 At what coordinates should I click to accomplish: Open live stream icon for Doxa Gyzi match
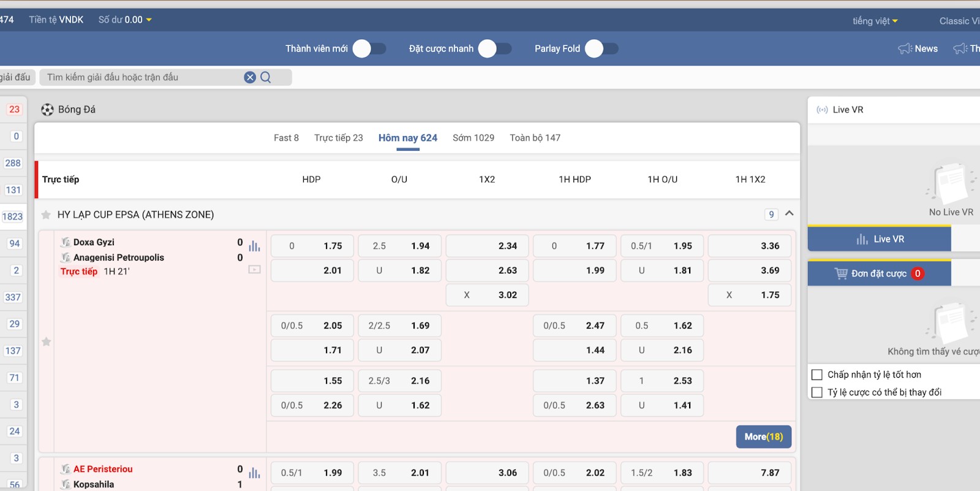(x=255, y=269)
